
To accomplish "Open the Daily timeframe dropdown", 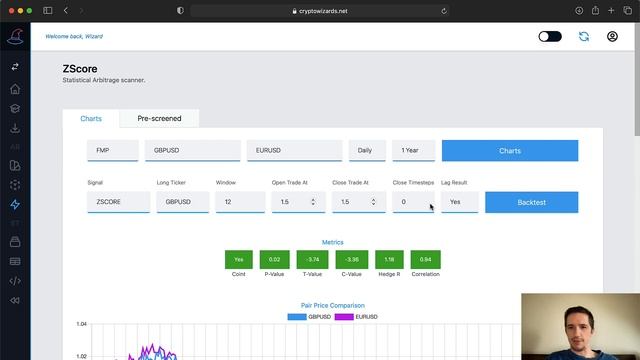I will point(367,151).
